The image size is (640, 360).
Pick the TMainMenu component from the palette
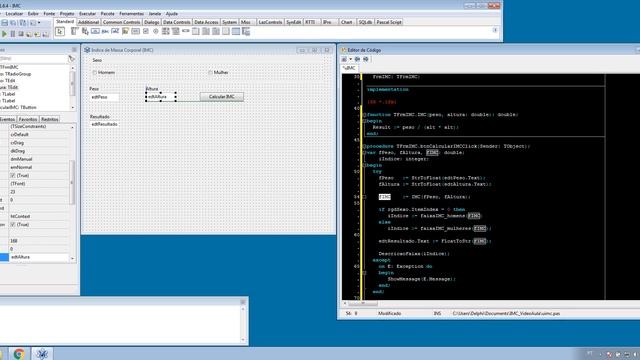pos(74,31)
